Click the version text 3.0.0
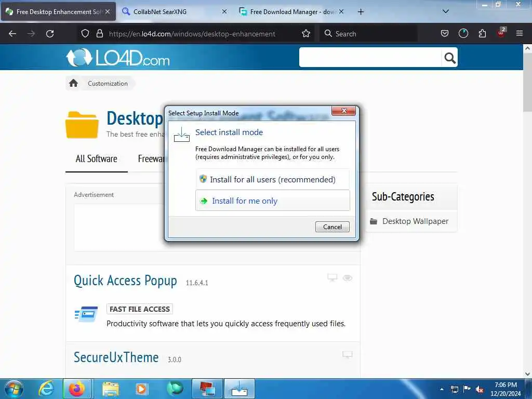This screenshot has width=532, height=399. pyautogui.click(x=175, y=360)
